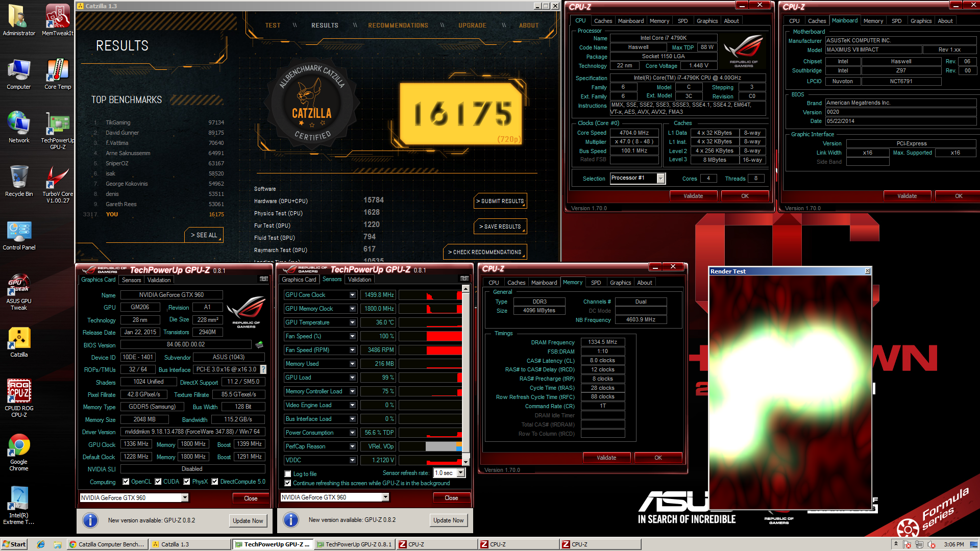Launch Intel Extreme Tuning desktop icon
This screenshot has width=980, height=551.
coord(19,506)
